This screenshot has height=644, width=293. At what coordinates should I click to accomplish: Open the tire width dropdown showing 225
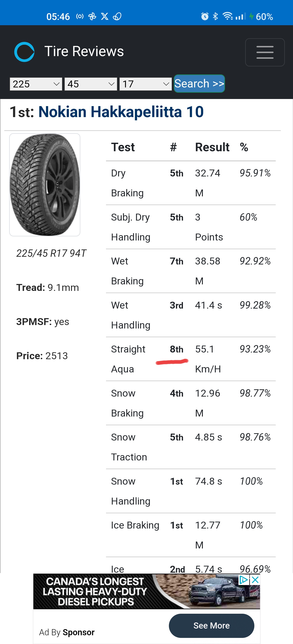point(36,84)
